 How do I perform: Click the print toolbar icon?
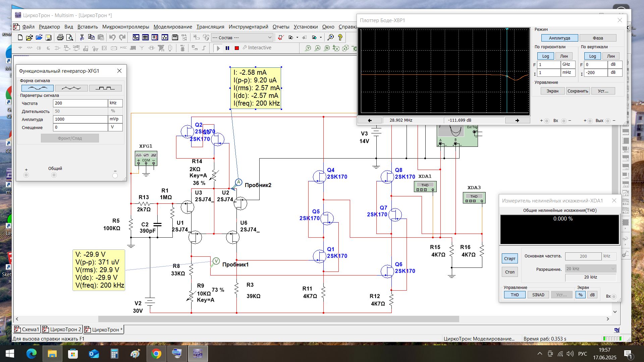(60, 37)
